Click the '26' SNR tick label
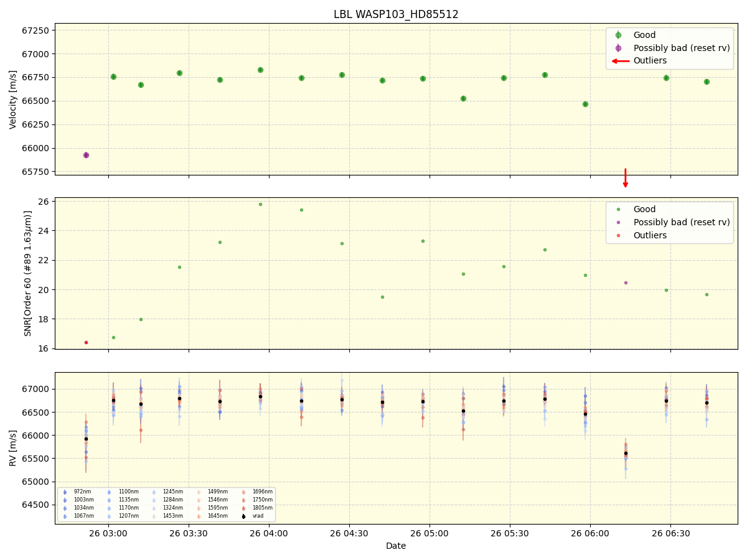 click(x=44, y=201)
